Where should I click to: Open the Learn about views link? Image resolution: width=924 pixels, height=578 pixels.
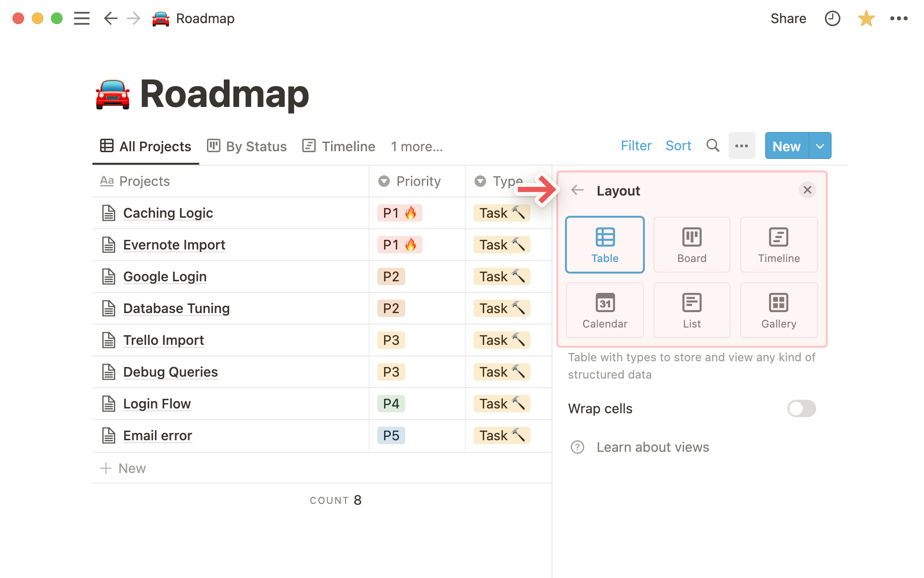pyautogui.click(x=652, y=447)
